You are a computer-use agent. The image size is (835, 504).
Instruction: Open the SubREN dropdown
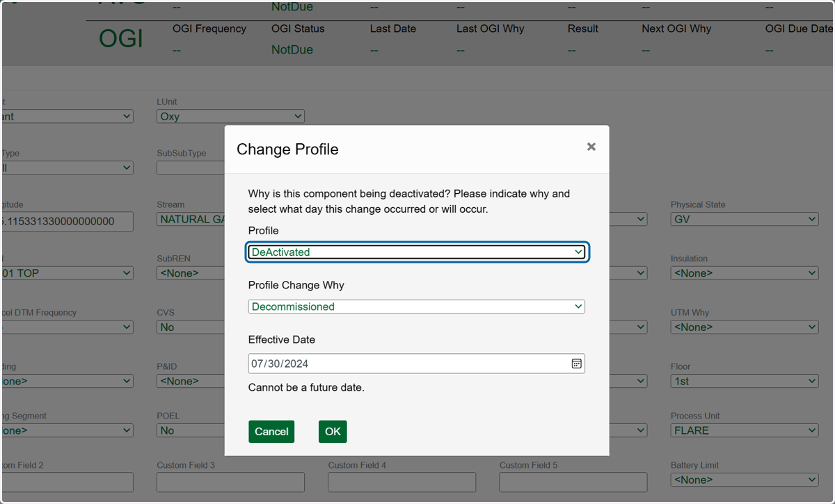tap(191, 273)
